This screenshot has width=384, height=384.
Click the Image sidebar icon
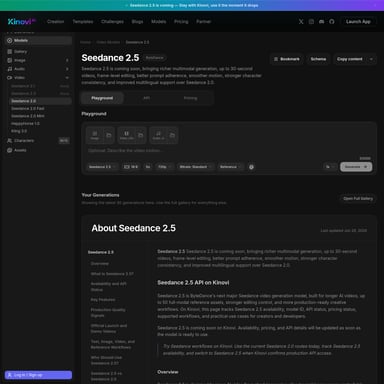(10, 60)
